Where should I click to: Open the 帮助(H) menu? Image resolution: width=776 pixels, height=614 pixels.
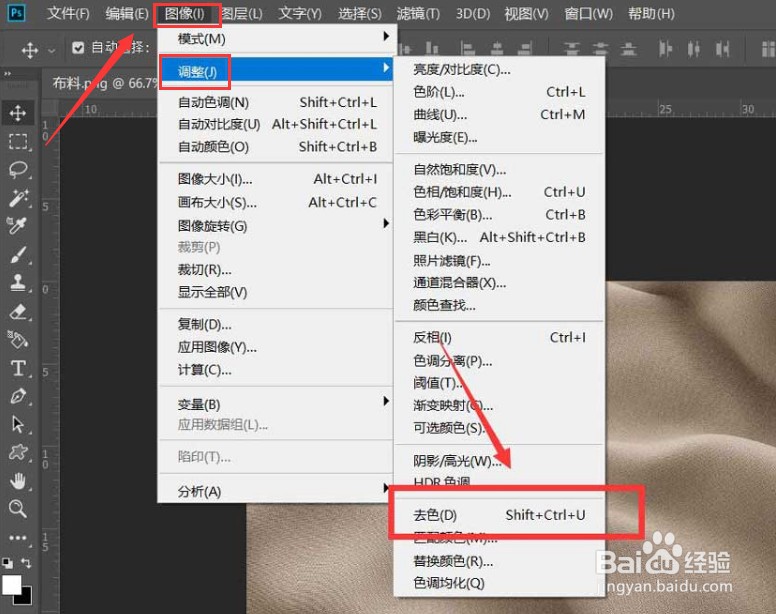[x=651, y=14]
